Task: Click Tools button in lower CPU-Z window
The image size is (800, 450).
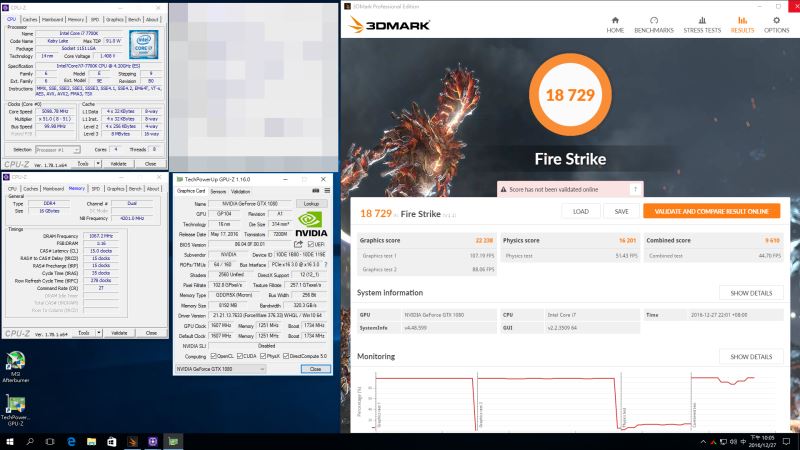Action: click(84, 333)
